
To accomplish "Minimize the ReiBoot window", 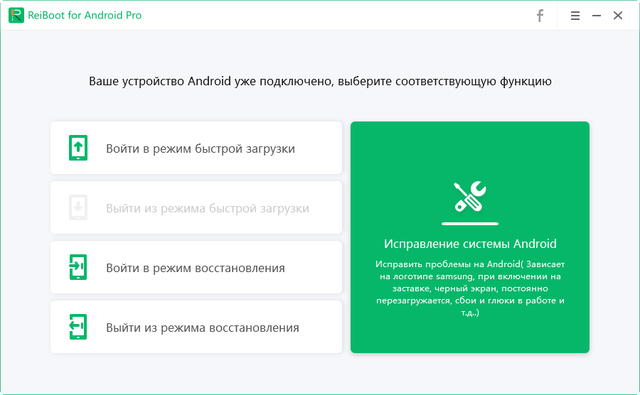I will pos(596,16).
